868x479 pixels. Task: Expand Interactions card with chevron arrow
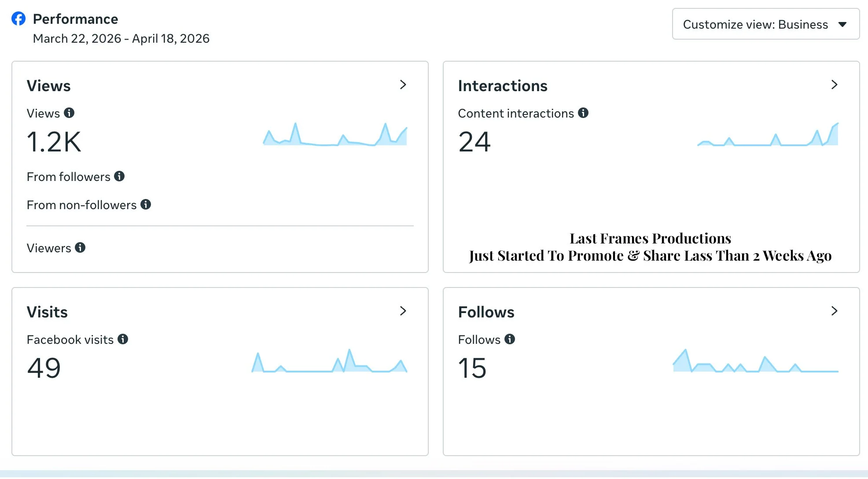point(834,85)
